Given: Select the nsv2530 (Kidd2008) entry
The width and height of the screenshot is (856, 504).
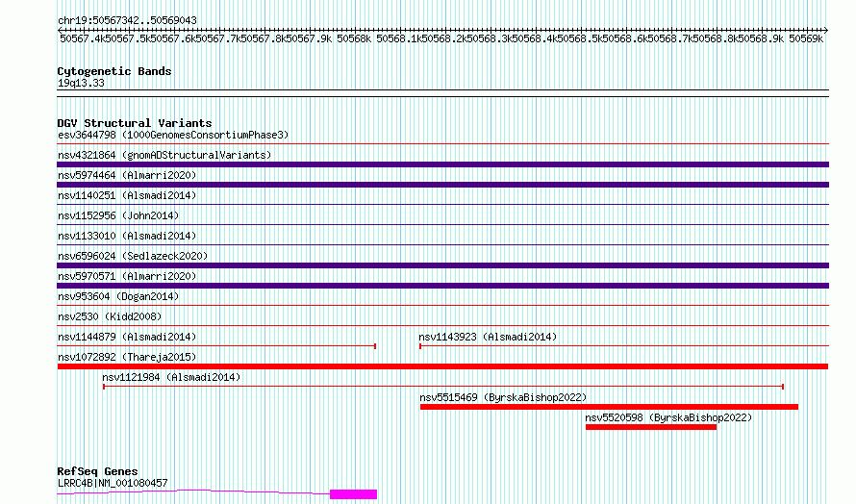Looking at the screenshot, I should click(110, 316).
